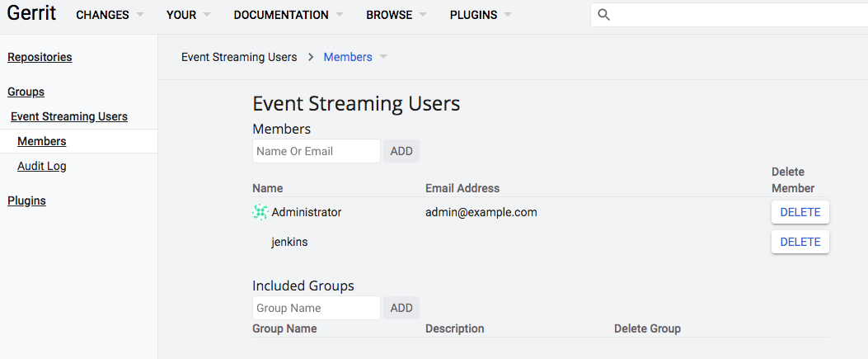Open Groups in the sidebar
868x359 pixels.
[x=26, y=92]
